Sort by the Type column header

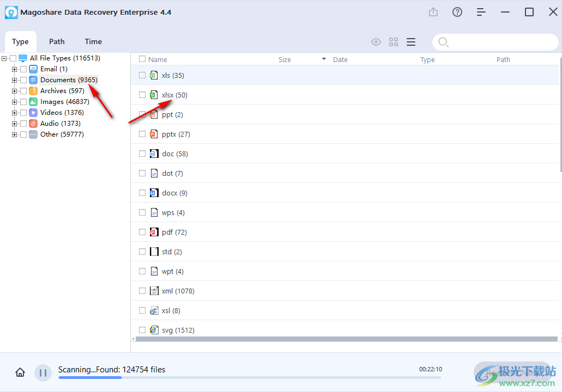click(x=427, y=59)
